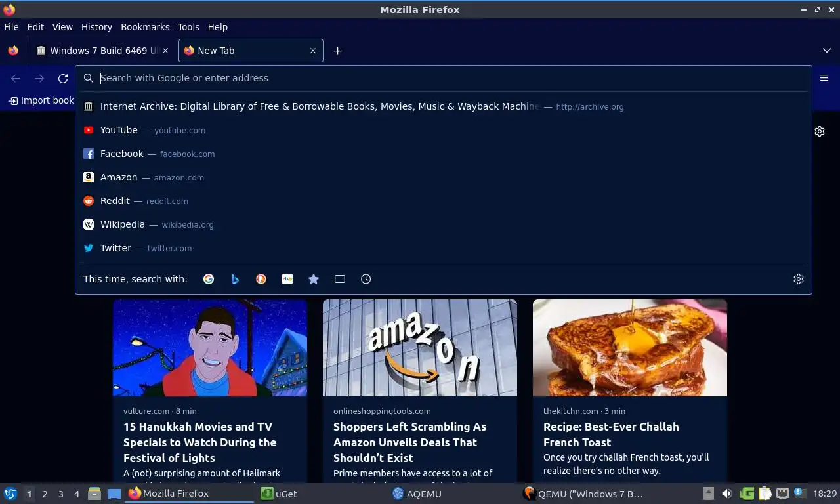Open the History menu
This screenshot has height=504, width=840.
coord(97,27)
